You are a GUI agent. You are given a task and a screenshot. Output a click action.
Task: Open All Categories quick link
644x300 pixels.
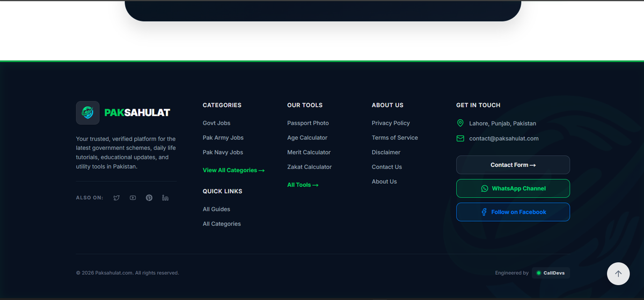tap(222, 224)
